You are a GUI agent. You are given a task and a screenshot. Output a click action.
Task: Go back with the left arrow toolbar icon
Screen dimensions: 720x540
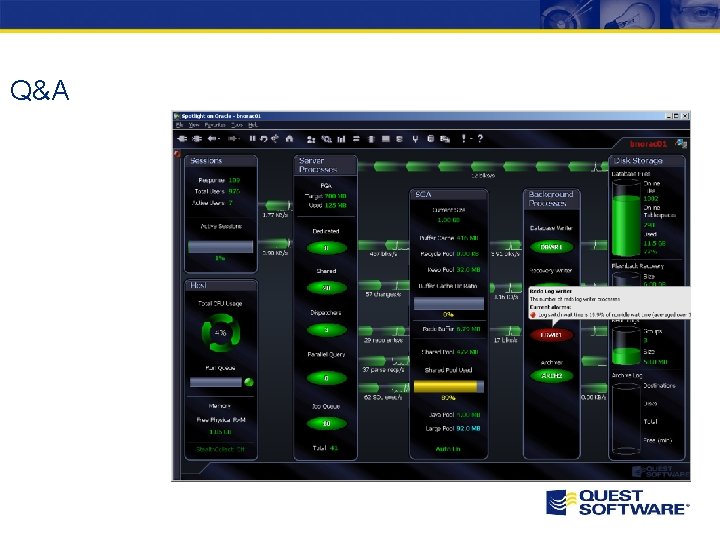point(212,139)
